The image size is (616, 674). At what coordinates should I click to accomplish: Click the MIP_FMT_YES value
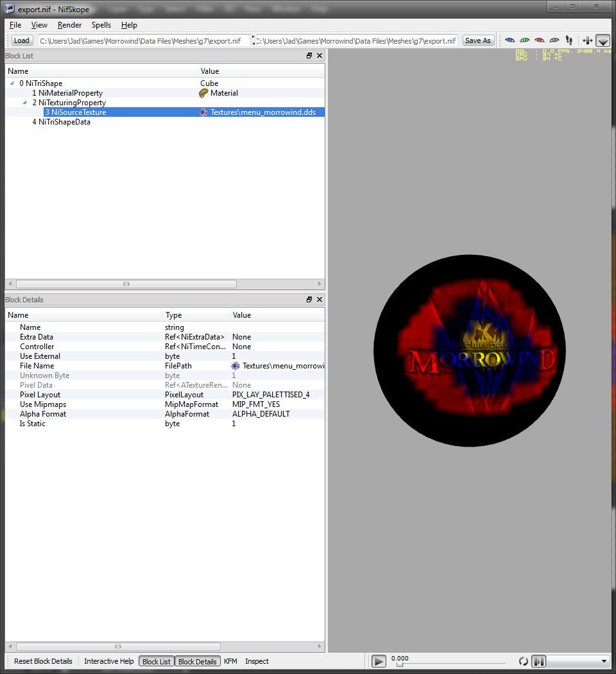pyautogui.click(x=256, y=404)
